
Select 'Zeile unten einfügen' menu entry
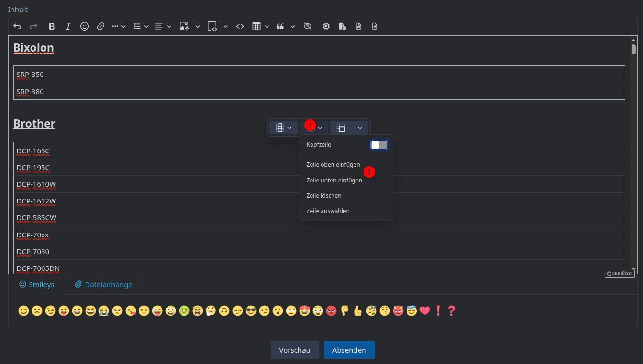click(x=334, y=181)
